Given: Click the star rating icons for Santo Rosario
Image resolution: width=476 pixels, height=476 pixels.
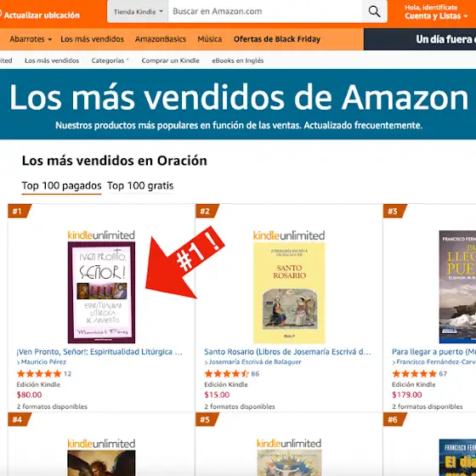Looking at the screenshot, I should coord(227,374).
